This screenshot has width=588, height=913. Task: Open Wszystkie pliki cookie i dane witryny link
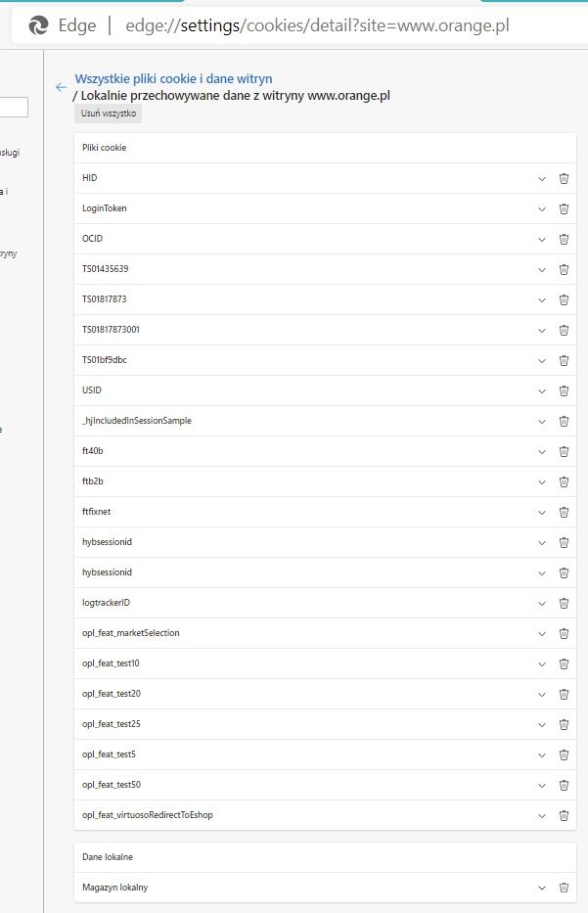pos(173,79)
